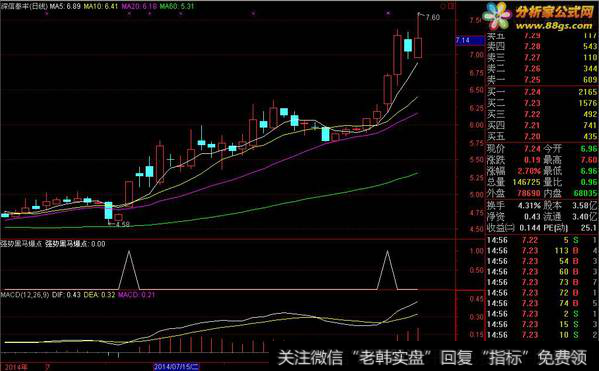This screenshot has width=599, height=371.
Task: Click the 7.60 high price annotation arrow
Action: pos(429,17)
